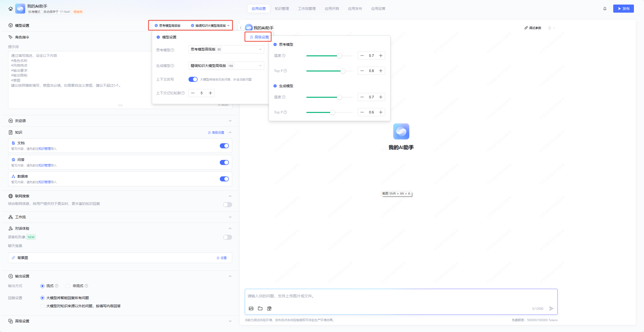Open the 应用评测 tab

(332, 9)
